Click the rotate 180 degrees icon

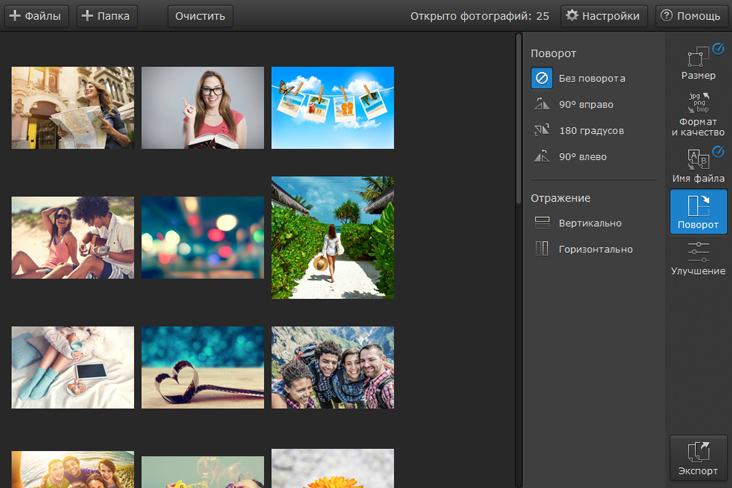tap(542, 130)
